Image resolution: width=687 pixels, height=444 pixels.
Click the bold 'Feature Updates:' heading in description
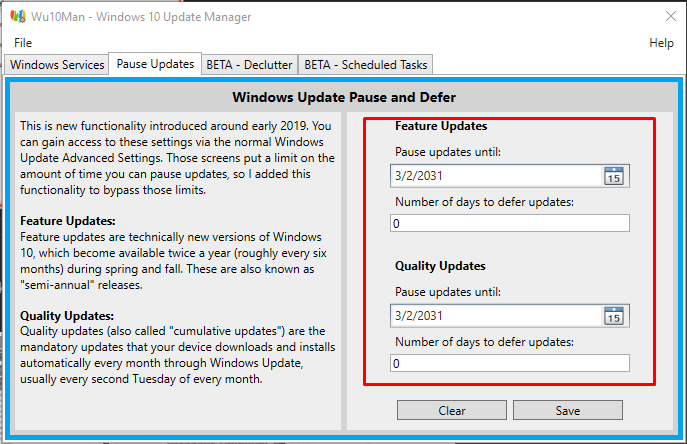(x=68, y=221)
